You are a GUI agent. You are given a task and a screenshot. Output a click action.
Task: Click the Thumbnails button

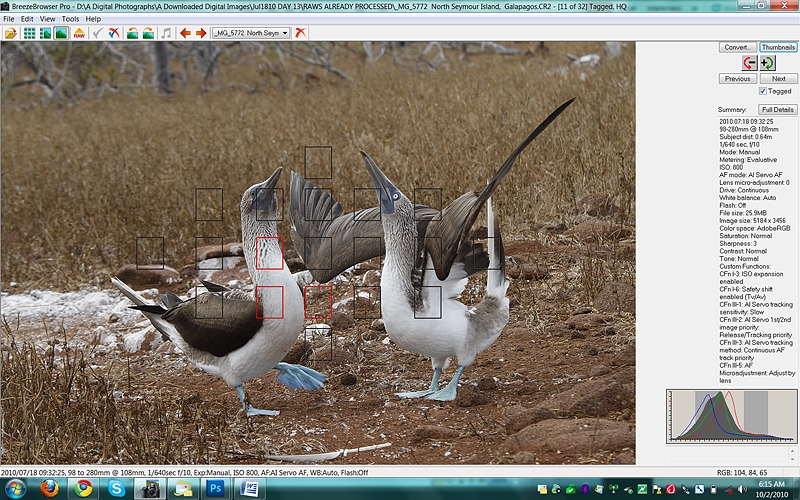point(778,47)
